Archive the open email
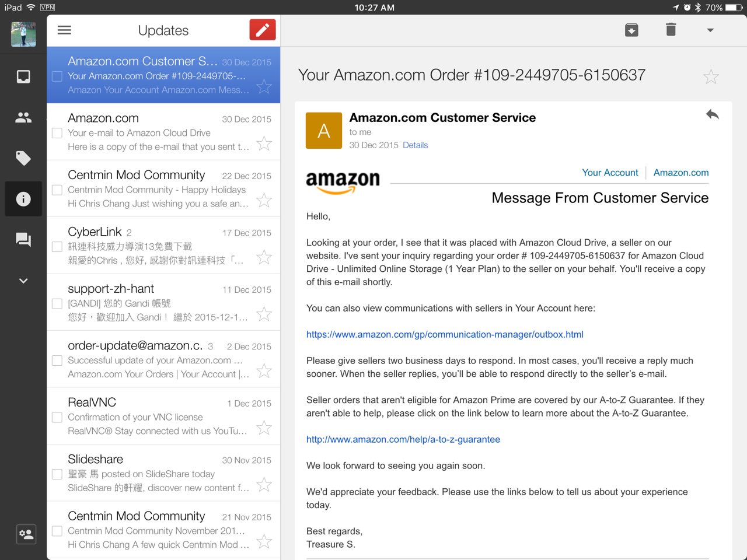Image resolution: width=747 pixels, height=560 pixels. click(631, 30)
